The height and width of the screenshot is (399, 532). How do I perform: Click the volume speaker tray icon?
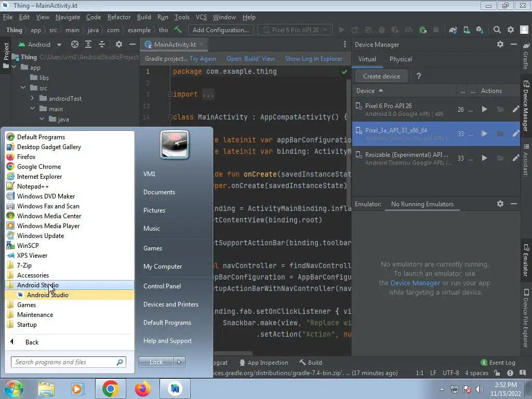pos(480,389)
